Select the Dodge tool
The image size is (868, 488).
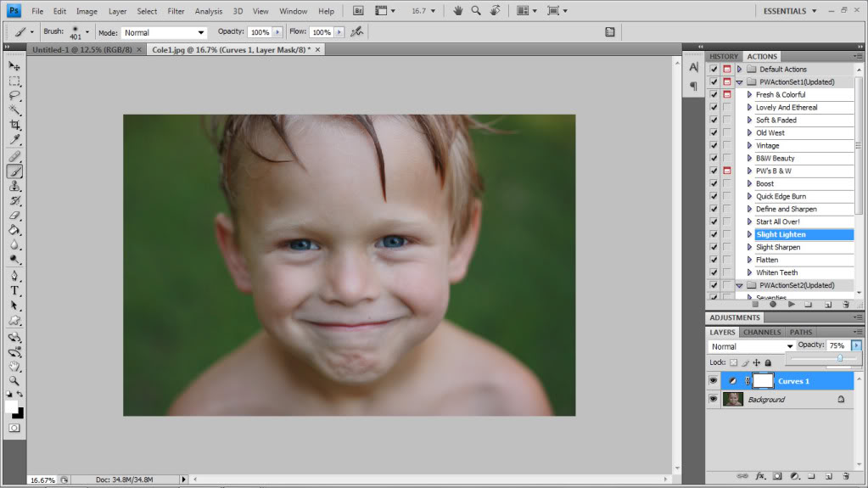click(x=14, y=259)
